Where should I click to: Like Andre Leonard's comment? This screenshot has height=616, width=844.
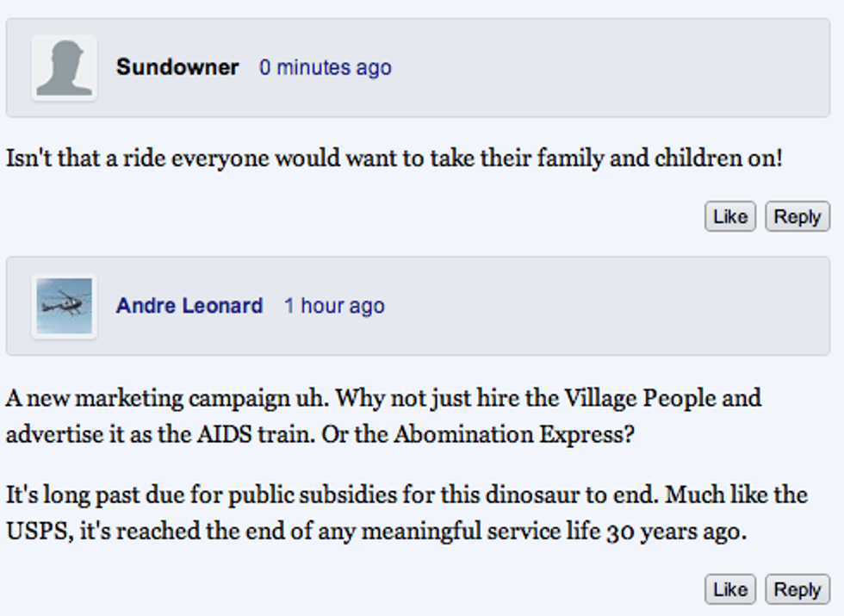(x=730, y=589)
